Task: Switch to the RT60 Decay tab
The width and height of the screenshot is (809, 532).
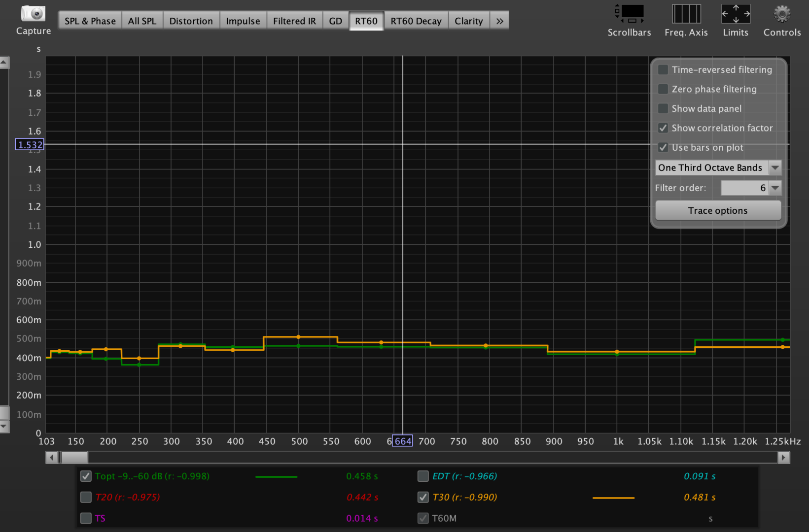Action: [x=416, y=21]
